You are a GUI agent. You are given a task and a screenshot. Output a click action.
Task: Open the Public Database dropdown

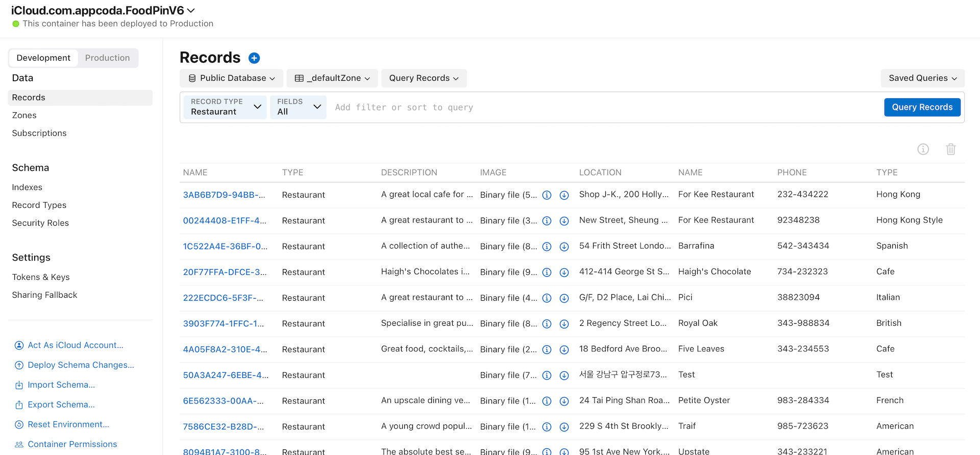(x=232, y=78)
